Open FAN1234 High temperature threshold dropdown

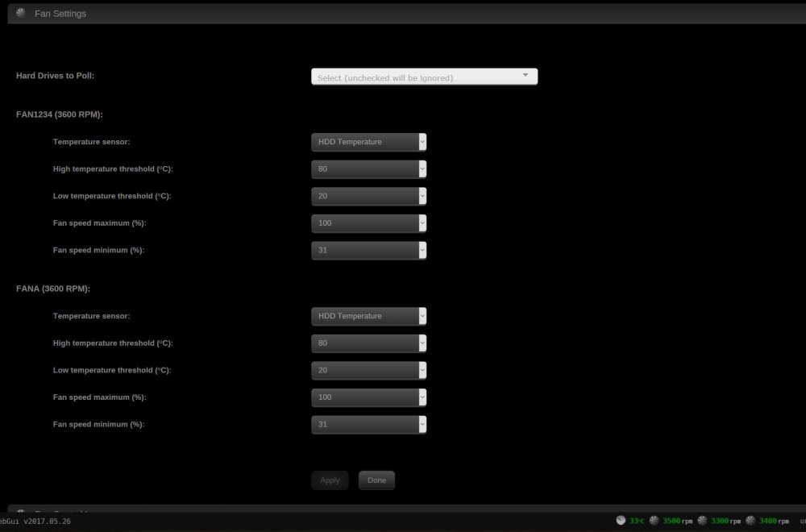[368, 169]
